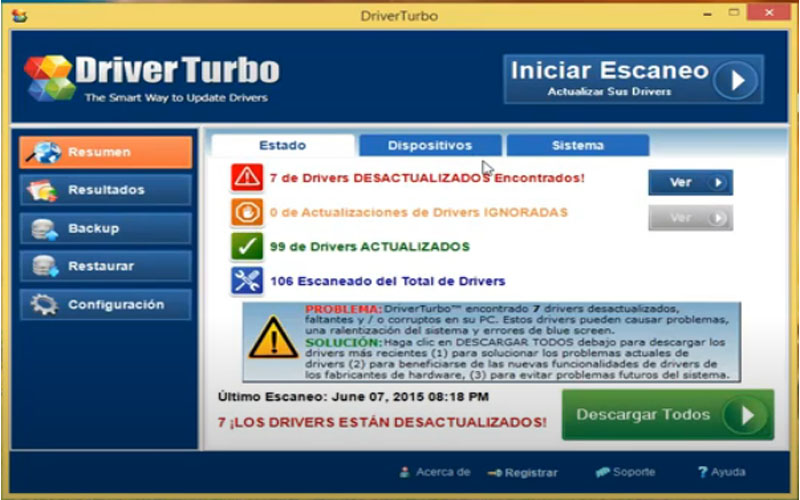Click the Soporte icon in footer
The image size is (800, 500).
click(x=603, y=472)
